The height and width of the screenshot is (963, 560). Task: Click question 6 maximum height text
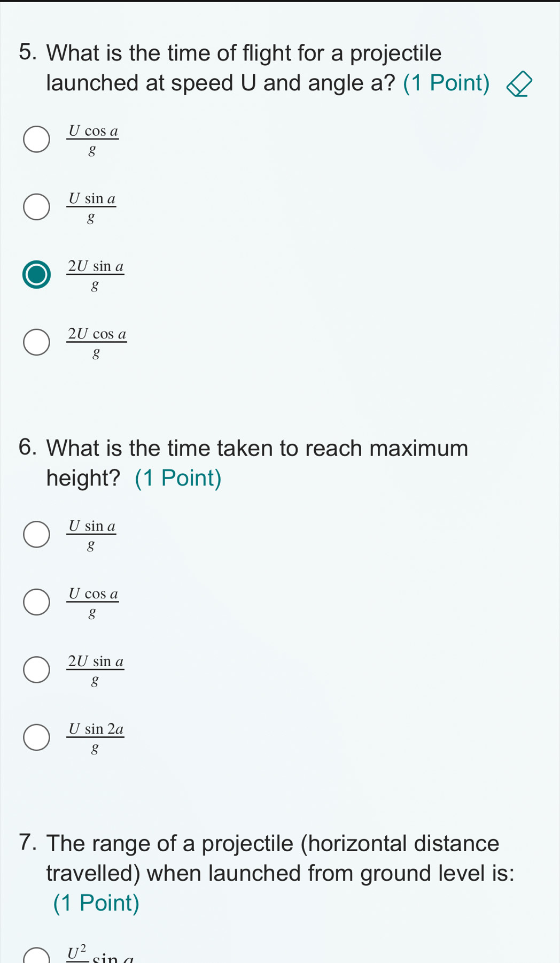(x=243, y=463)
